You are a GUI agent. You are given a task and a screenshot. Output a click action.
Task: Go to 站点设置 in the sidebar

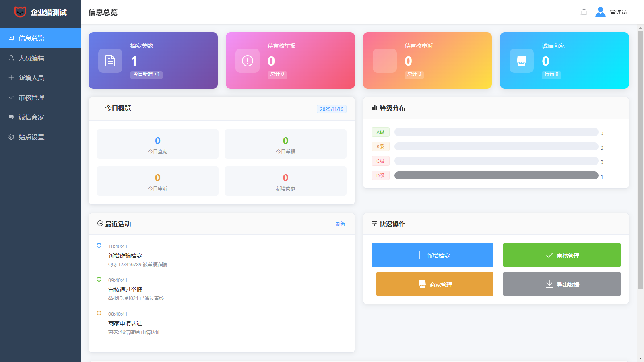point(31,137)
